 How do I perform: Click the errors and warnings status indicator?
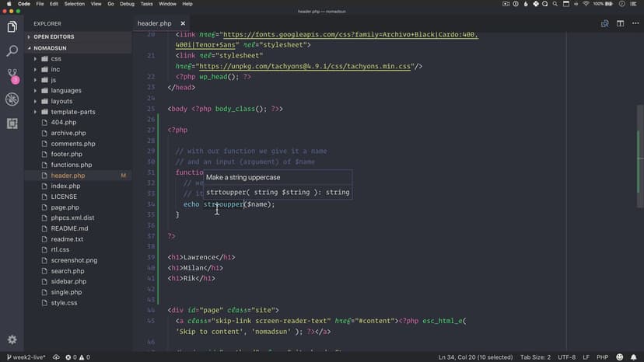[76, 357]
